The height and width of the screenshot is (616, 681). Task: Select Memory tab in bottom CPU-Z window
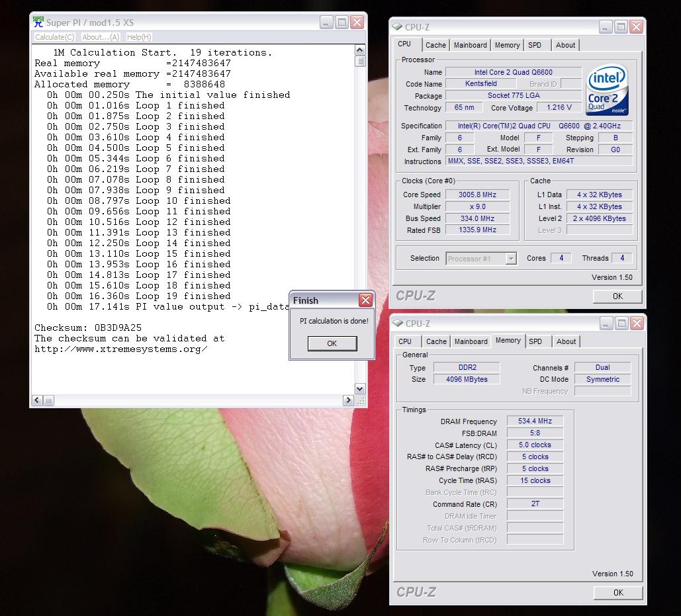pos(508,340)
